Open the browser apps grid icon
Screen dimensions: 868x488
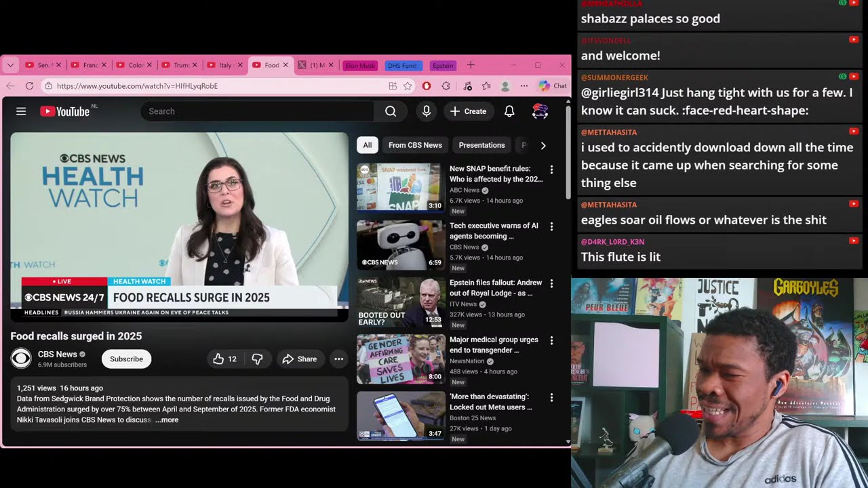pyautogui.click(x=393, y=86)
